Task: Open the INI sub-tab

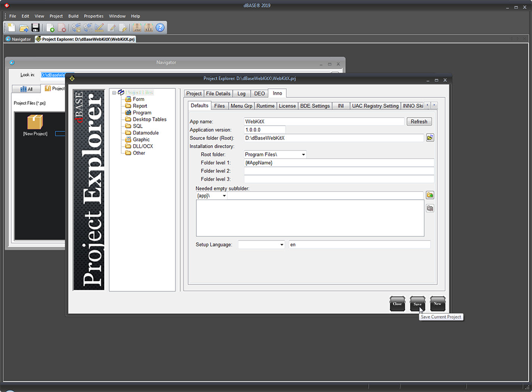Action: [340, 106]
